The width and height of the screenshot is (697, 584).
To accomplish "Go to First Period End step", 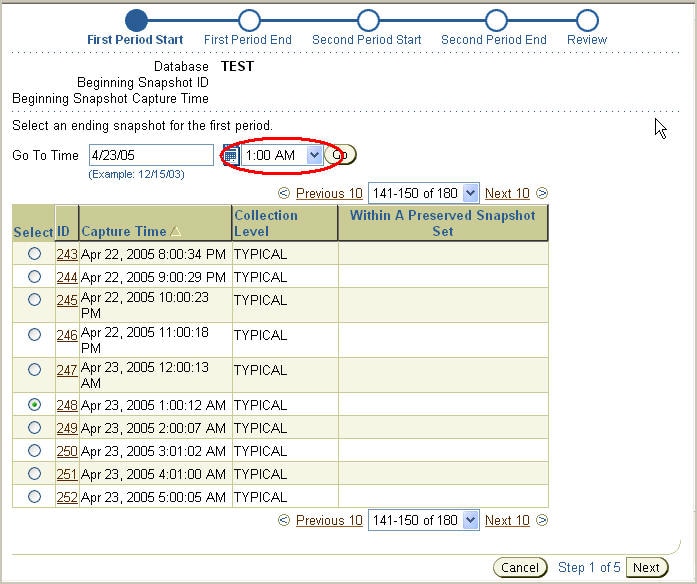I will [248, 40].
